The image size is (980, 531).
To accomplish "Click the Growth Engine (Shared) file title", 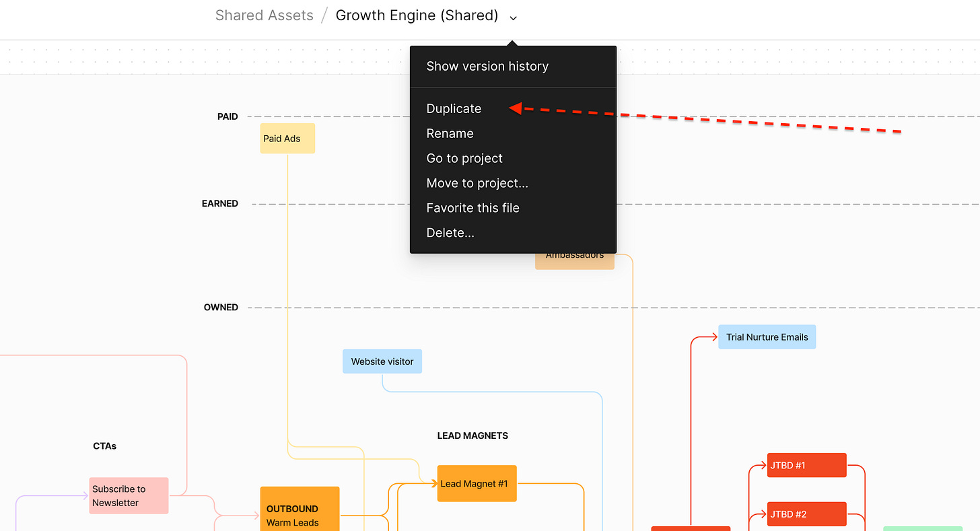I will pyautogui.click(x=417, y=15).
